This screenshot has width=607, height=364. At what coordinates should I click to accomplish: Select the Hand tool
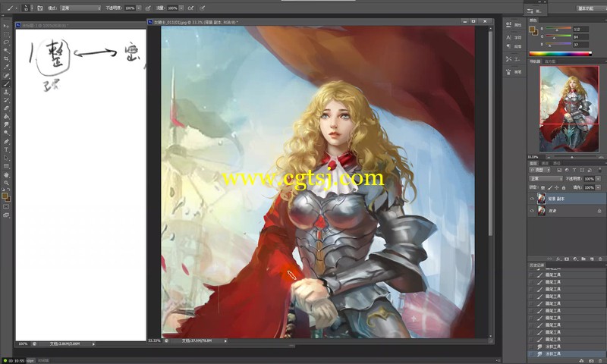pos(6,175)
